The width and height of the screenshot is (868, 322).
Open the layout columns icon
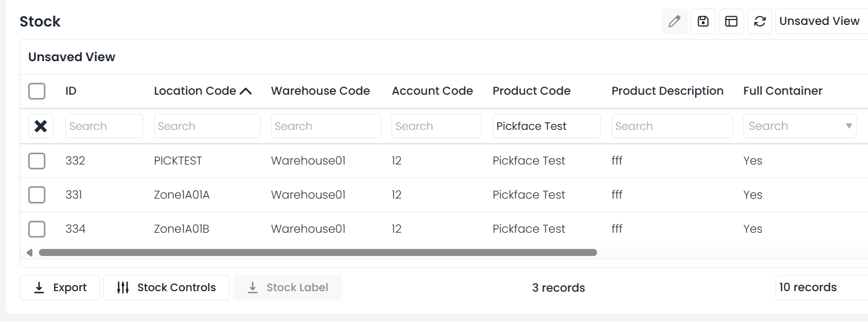point(731,22)
